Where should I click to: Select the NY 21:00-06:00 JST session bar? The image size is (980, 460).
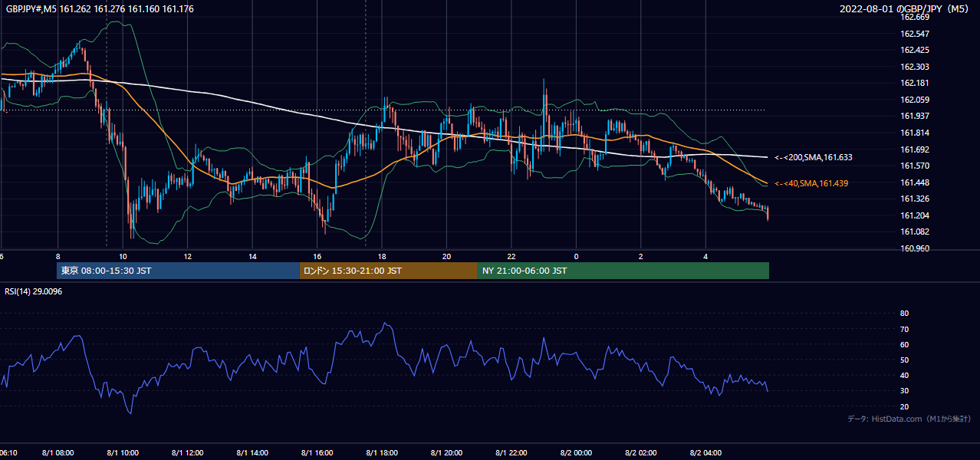tap(623, 271)
